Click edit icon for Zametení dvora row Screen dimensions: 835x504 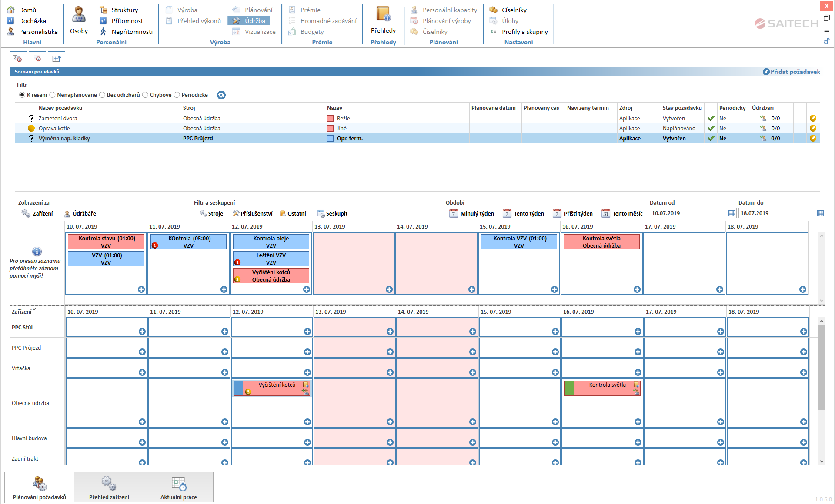coord(812,118)
